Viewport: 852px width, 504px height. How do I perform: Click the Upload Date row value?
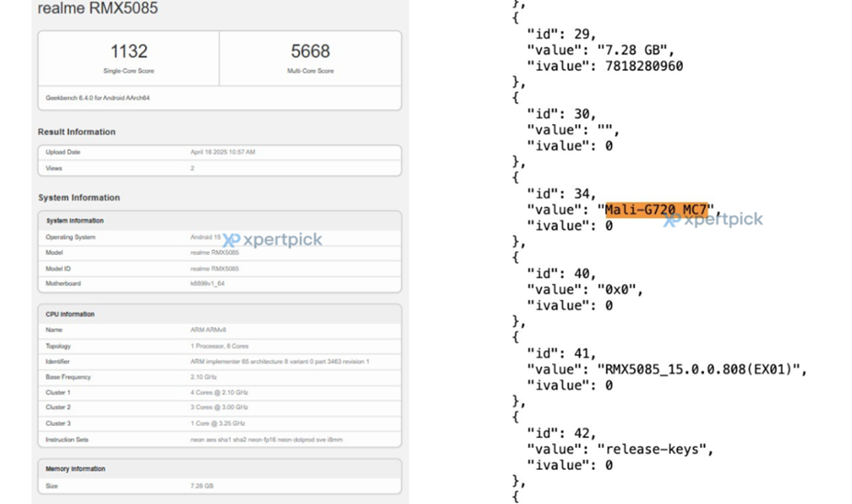click(223, 153)
